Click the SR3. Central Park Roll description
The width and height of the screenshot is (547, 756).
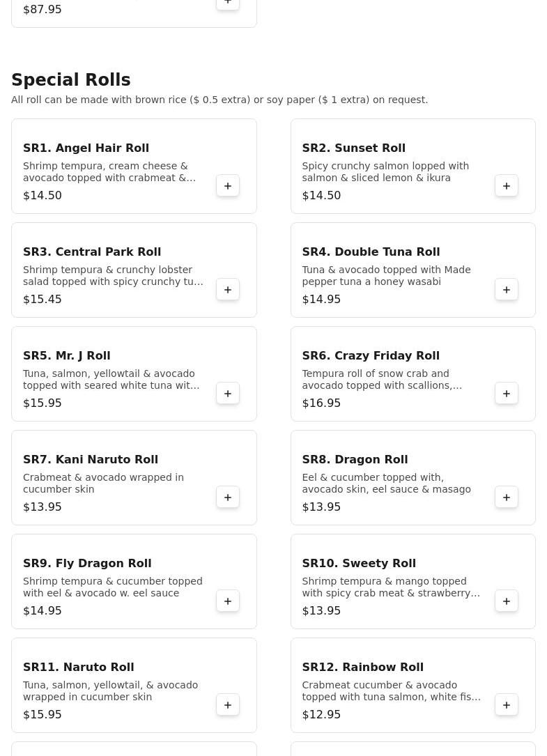[113, 276]
